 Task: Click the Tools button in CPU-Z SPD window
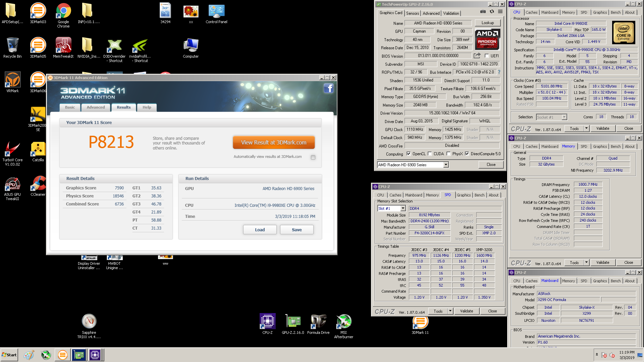click(438, 311)
